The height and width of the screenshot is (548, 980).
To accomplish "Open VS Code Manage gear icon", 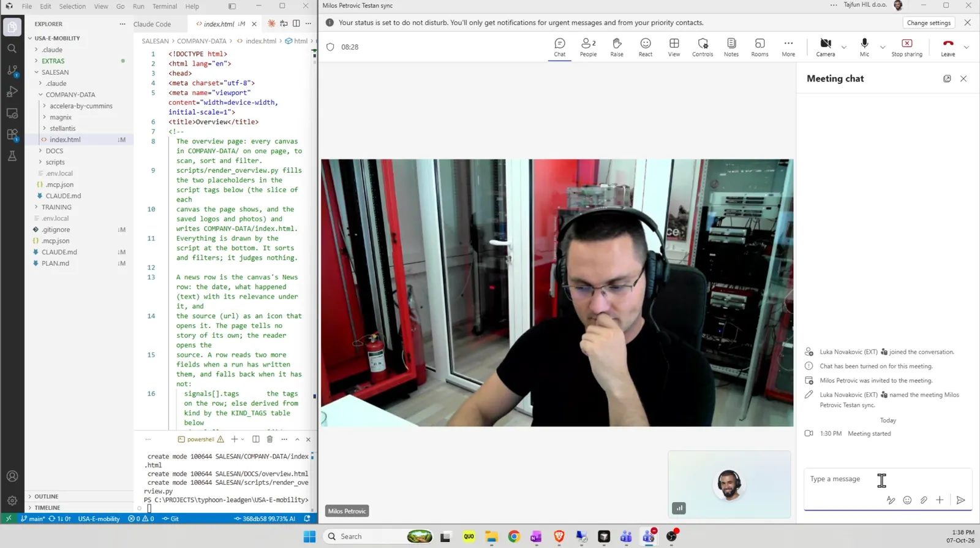I will pos(12,501).
